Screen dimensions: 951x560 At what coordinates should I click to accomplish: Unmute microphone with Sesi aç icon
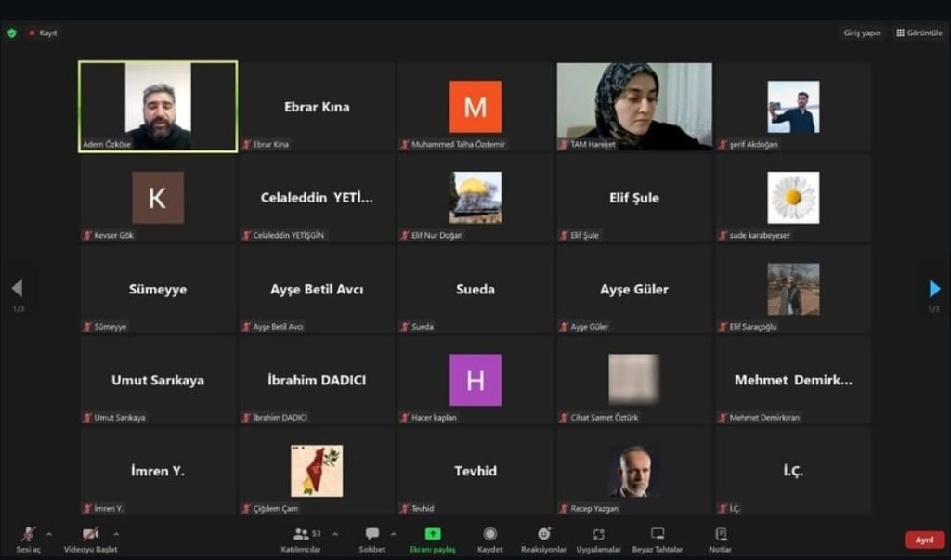tap(29, 535)
